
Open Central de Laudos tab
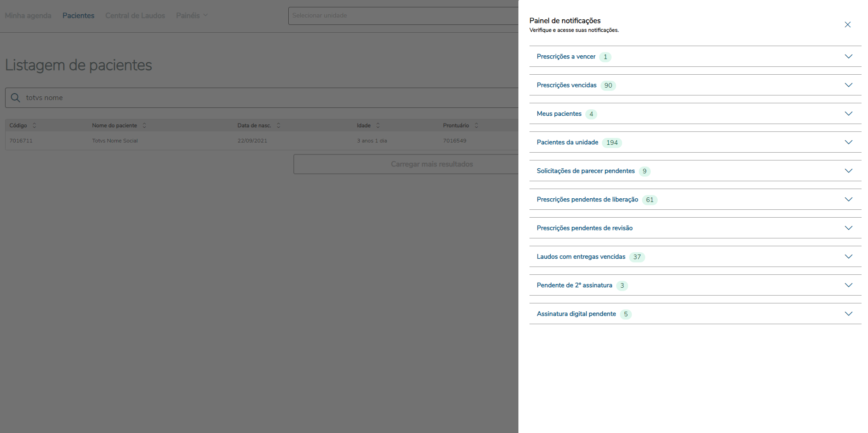(x=135, y=16)
